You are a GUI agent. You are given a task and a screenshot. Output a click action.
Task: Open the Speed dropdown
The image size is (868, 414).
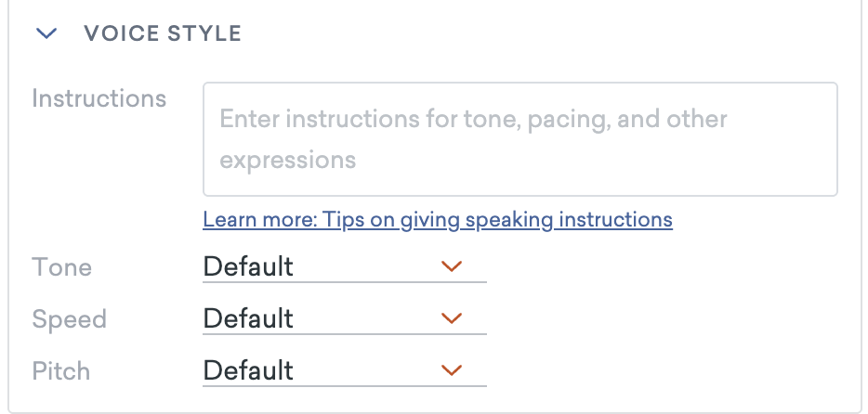coord(344,319)
